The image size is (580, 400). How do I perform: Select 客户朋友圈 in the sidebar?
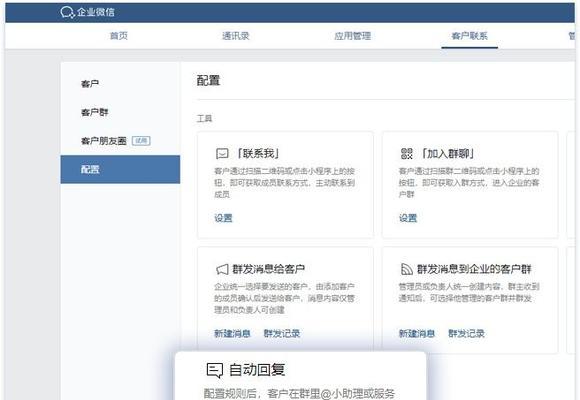(104, 141)
